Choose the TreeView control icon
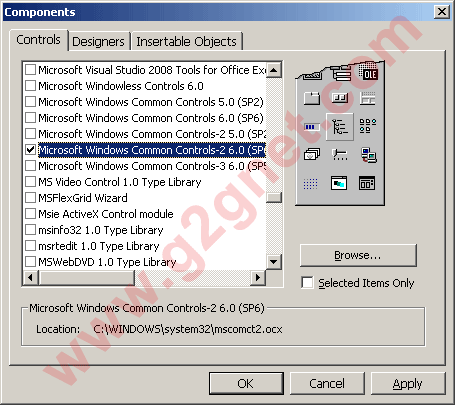The width and height of the screenshot is (455, 405). pyautogui.click(x=340, y=127)
